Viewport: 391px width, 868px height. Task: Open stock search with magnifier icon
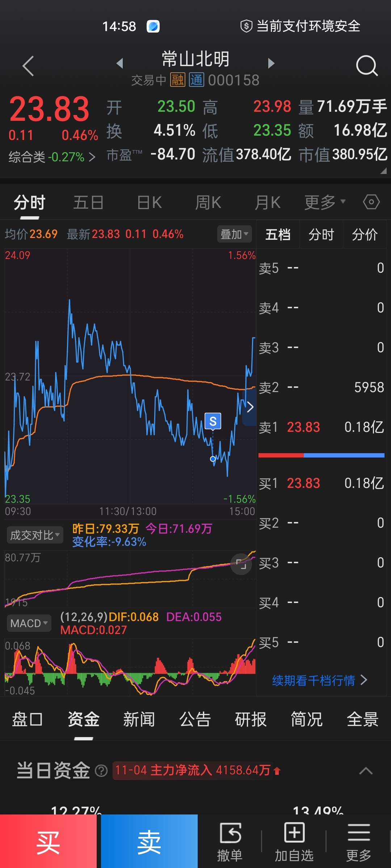click(x=367, y=65)
